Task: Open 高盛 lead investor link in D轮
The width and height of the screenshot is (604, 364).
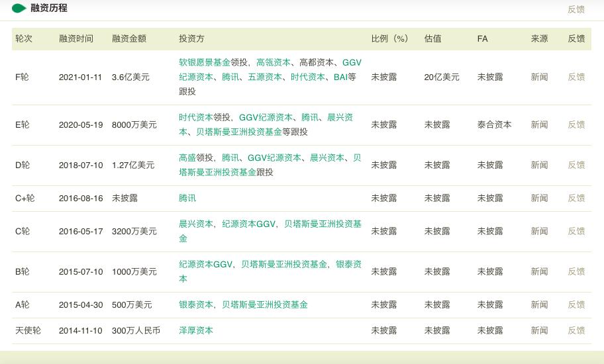Action: [187, 158]
